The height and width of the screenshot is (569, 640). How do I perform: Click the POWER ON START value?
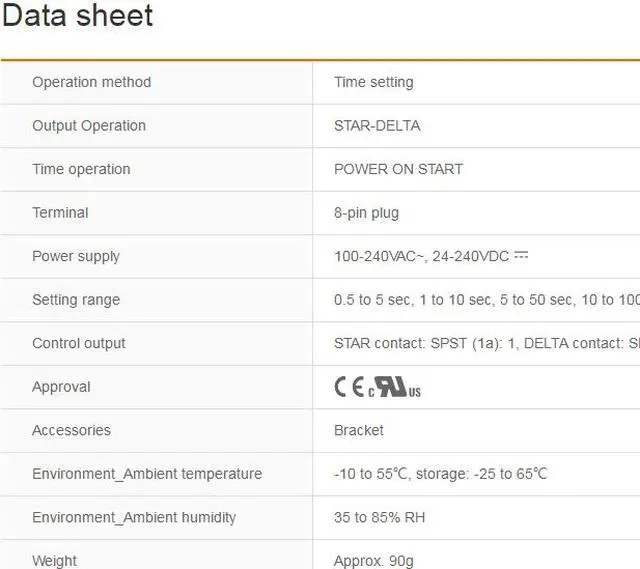tap(398, 169)
